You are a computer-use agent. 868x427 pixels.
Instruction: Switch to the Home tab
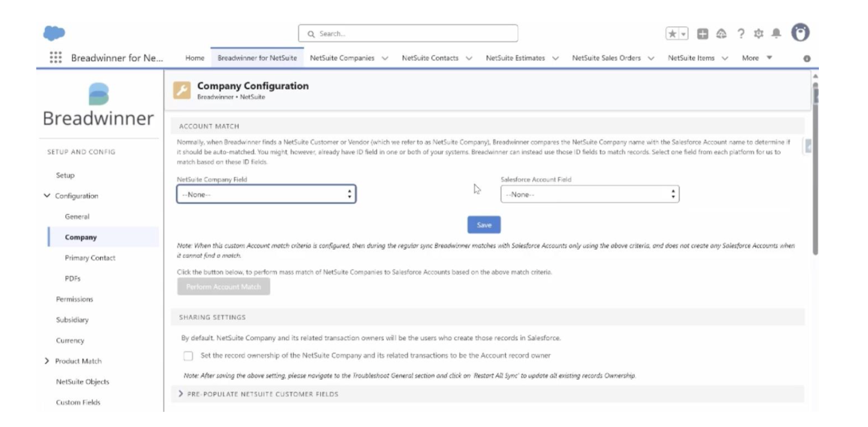(195, 58)
